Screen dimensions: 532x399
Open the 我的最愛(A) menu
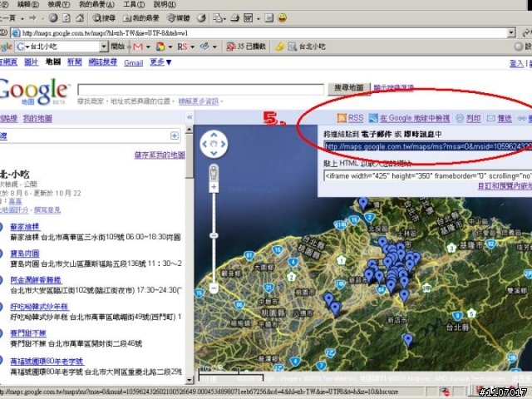pos(96,4)
